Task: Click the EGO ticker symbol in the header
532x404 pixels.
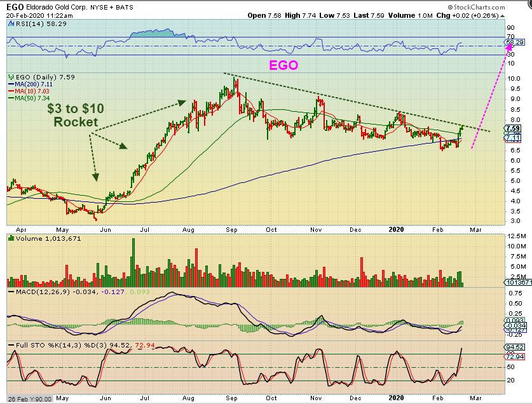Action: point(15,7)
